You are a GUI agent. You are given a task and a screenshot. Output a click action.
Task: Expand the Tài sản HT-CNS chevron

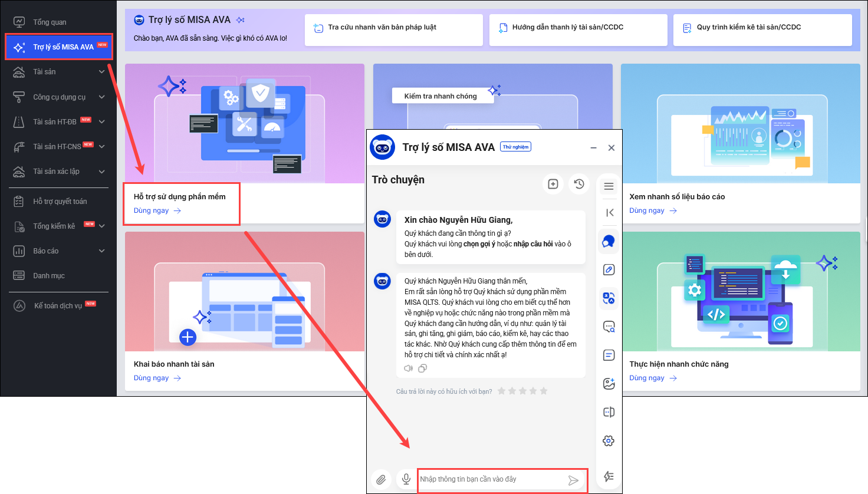pos(101,146)
